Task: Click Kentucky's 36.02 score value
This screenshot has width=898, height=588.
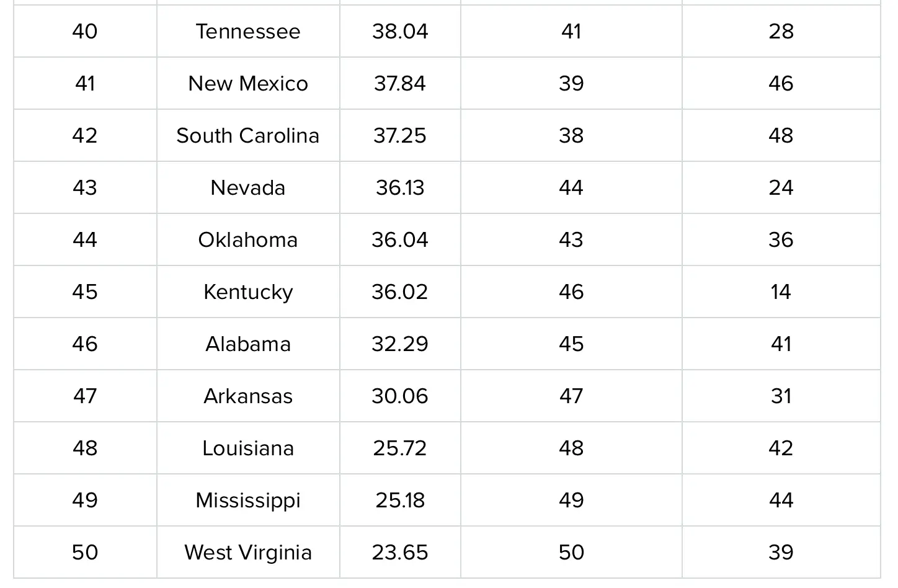Action: click(x=400, y=292)
